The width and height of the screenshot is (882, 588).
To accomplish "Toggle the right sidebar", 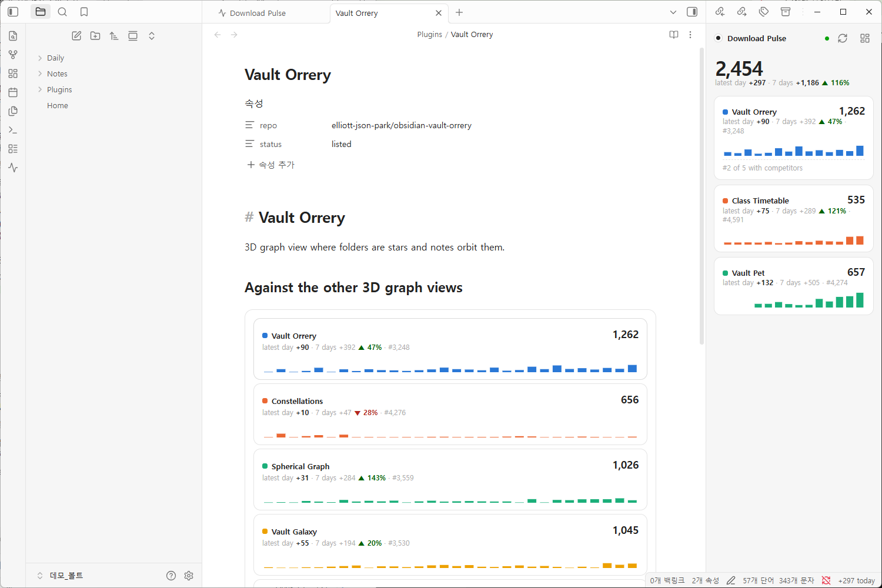I will (x=692, y=12).
